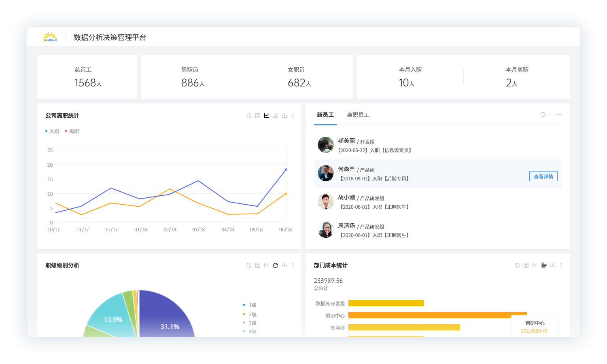
Task: Click the 数据库开发组 bar
Action: (386, 303)
